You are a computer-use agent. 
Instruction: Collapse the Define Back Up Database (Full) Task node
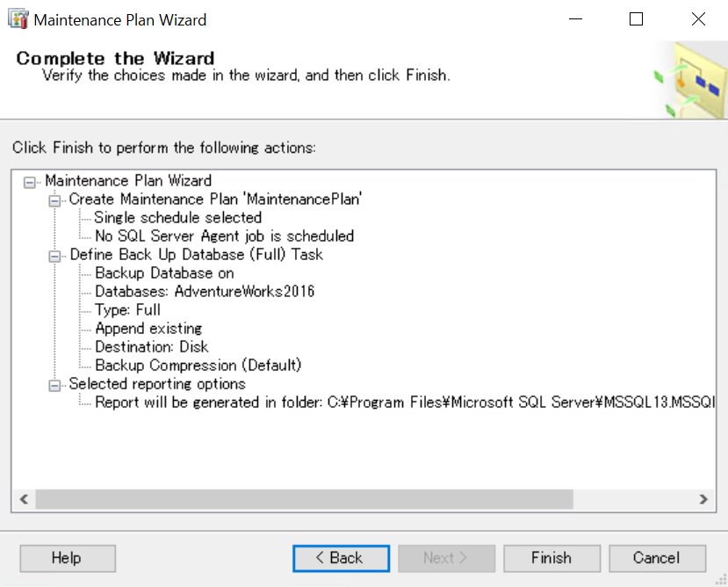(54, 257)
